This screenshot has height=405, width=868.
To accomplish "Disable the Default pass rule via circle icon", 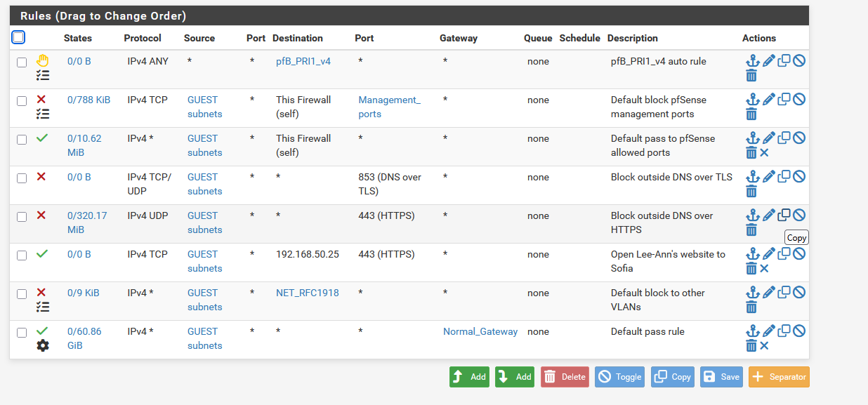I will pyautogui.click(x=799, y=331).
